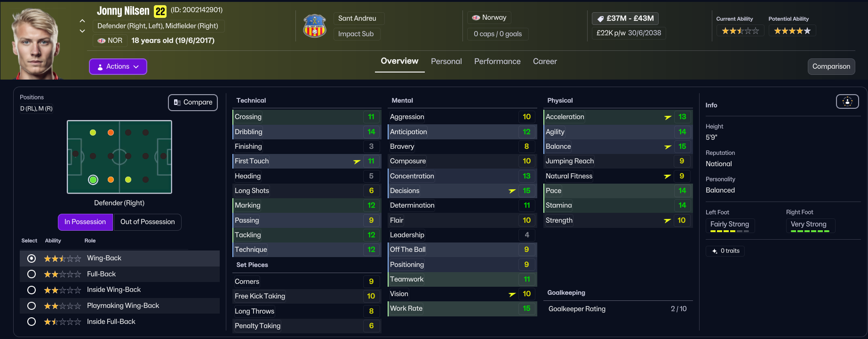The image size is (868, 339).
Task: Switch to the Personal tab
Action: pyautogui.click(x=446, y=61)
